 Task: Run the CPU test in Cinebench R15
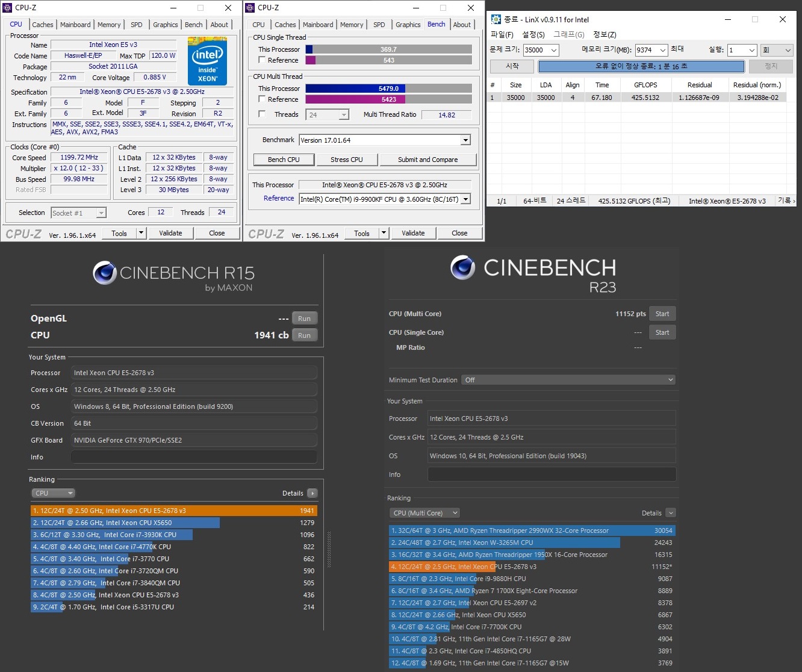pos(304,335)
